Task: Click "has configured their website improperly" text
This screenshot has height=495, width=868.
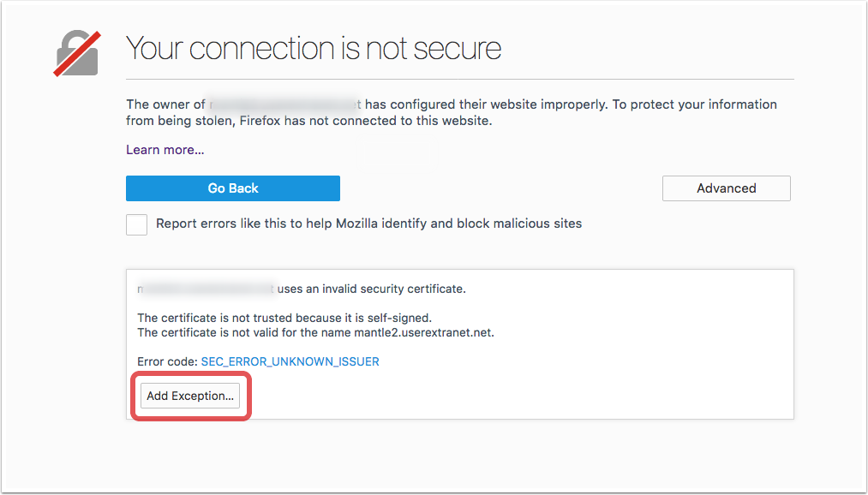Action: click(x=484, y=104)
